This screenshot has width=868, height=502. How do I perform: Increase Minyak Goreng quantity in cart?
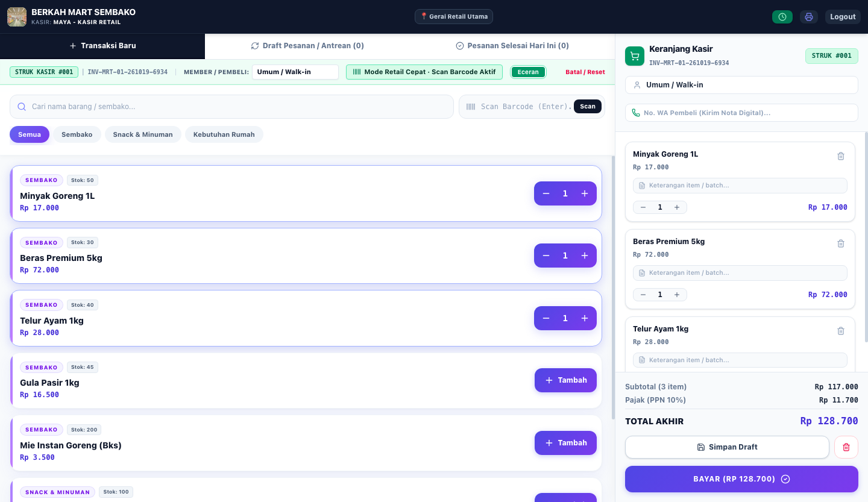pyautogui.click(x=677, y=207)
